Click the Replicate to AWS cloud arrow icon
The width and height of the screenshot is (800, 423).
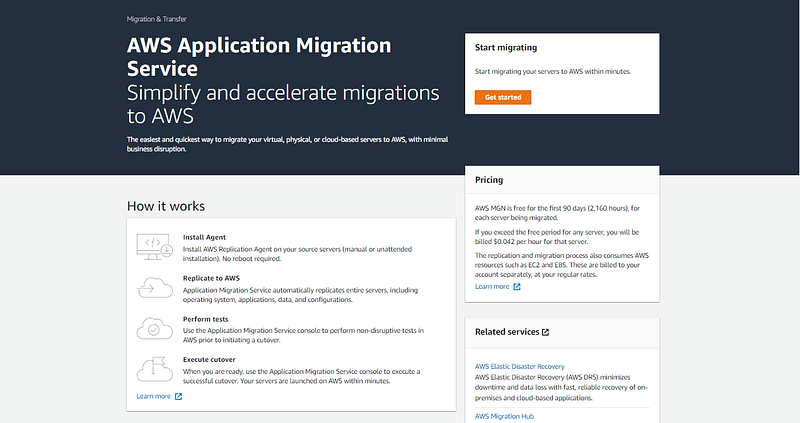tap(155, 288)
